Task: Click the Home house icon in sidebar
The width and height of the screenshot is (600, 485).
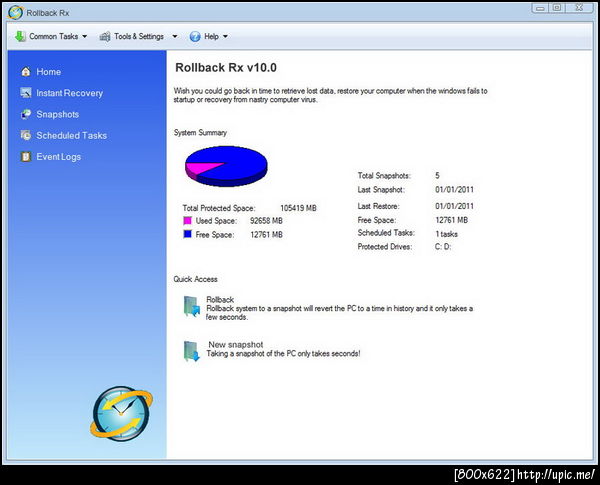Action: pos(26,72)
